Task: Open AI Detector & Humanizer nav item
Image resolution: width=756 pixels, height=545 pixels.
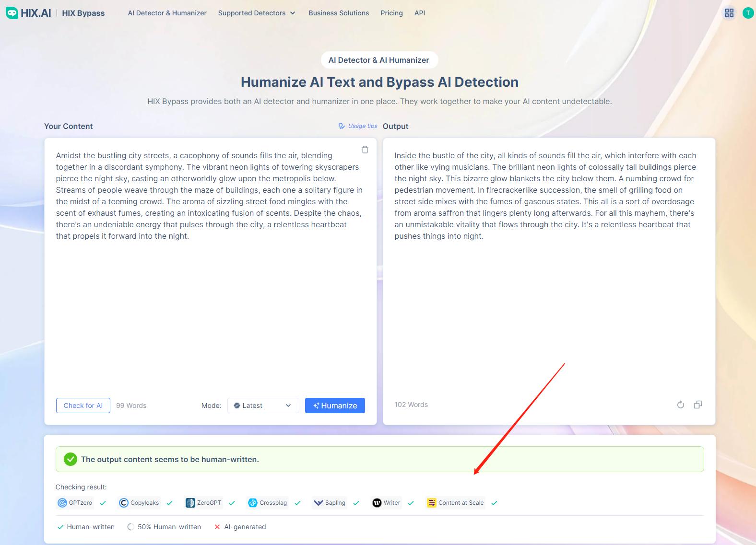Action: pyautogui.click(x=167, y=13)
